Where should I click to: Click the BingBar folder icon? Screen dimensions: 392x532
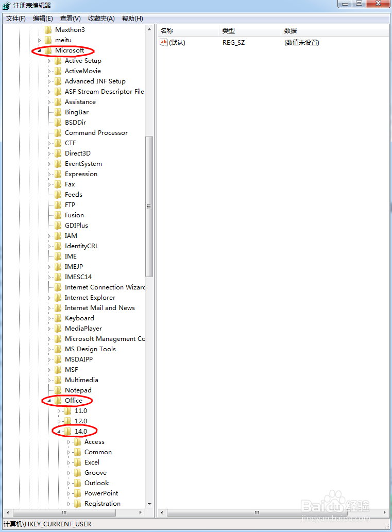pyautogui.click(x=58, y=112)
